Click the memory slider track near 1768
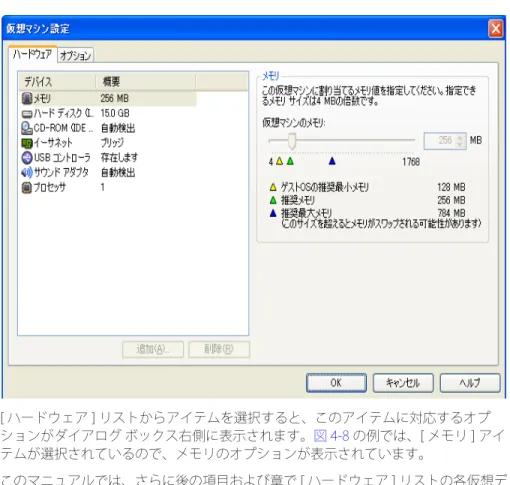This screenshot has width=510, height=485. tap(411, 141)
